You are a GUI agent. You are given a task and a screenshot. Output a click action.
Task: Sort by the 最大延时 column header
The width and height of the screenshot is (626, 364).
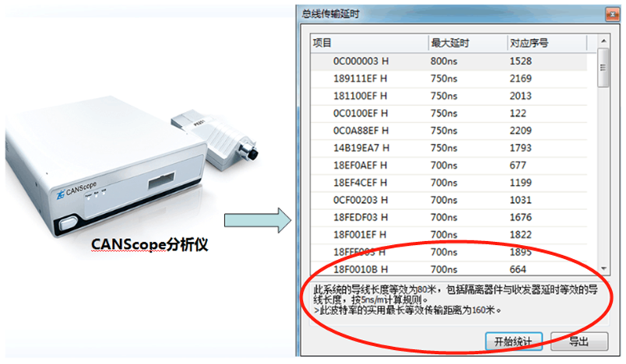coord(467,43)
